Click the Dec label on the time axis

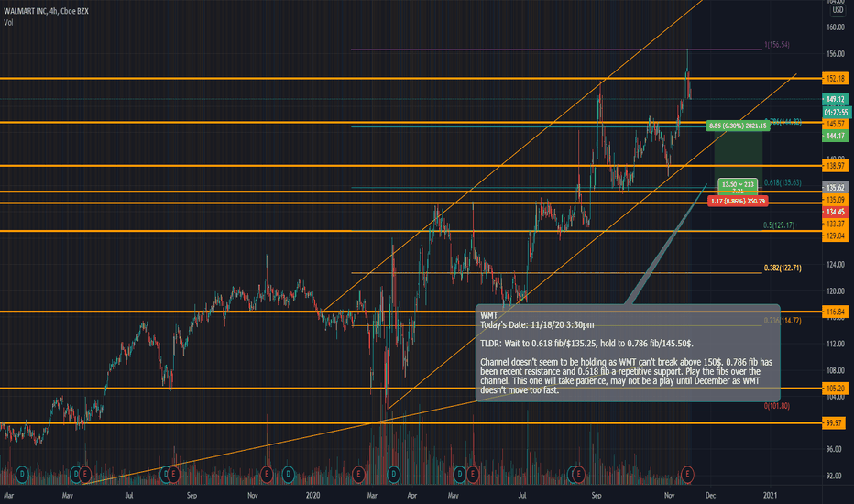(710, 495)
